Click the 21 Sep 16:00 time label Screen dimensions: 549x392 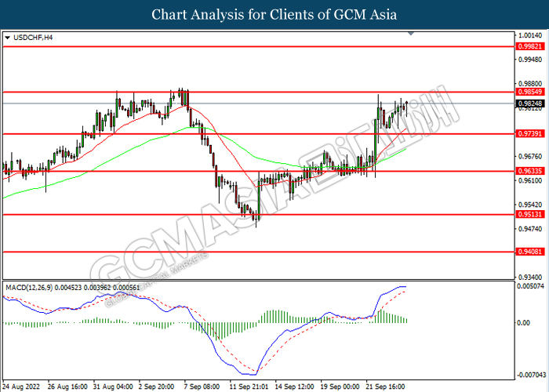pos(386,387)
